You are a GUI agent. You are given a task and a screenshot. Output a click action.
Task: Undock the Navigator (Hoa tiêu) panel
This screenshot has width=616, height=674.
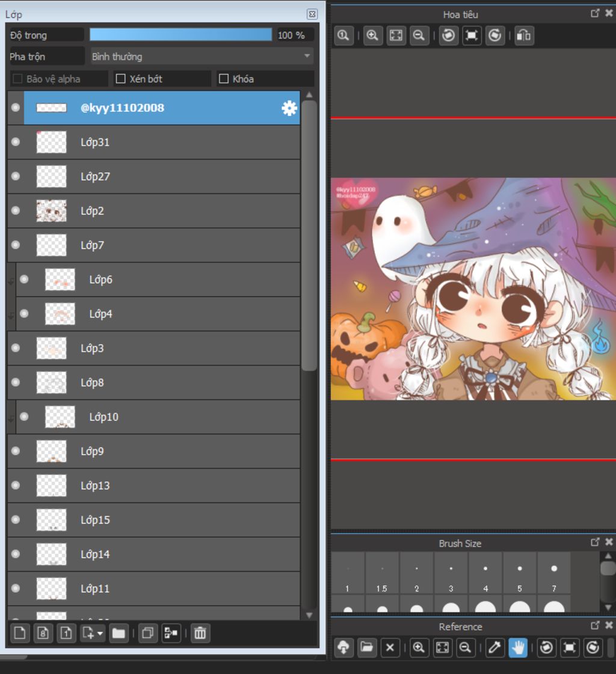(x=595, y=13)
